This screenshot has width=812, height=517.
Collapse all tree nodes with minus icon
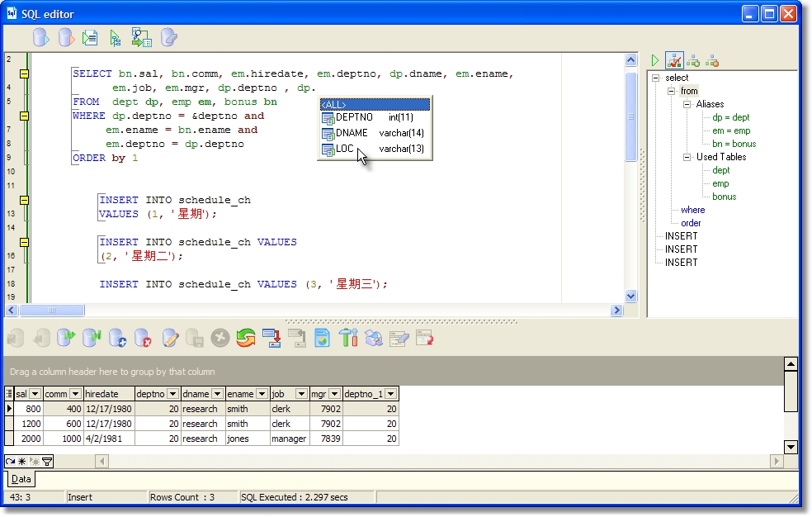(x=712, y=61)
